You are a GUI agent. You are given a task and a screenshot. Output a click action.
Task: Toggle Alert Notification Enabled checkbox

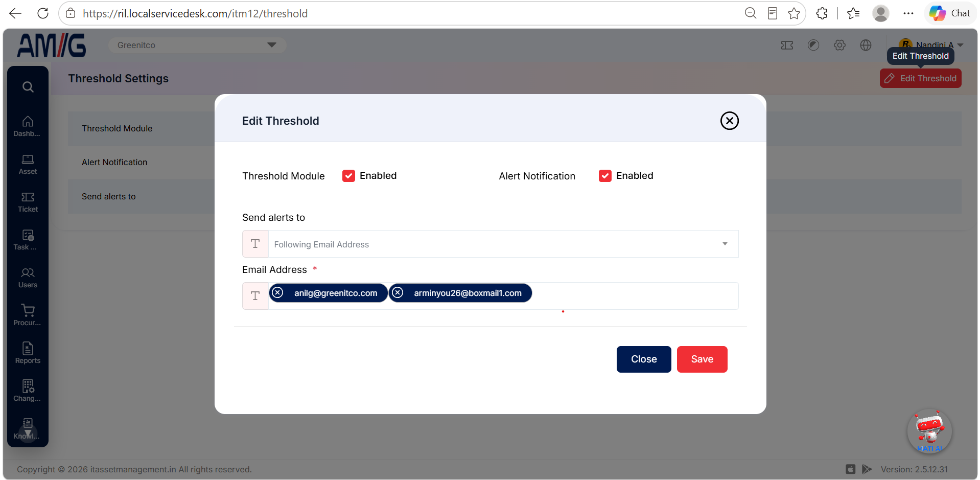605,176
